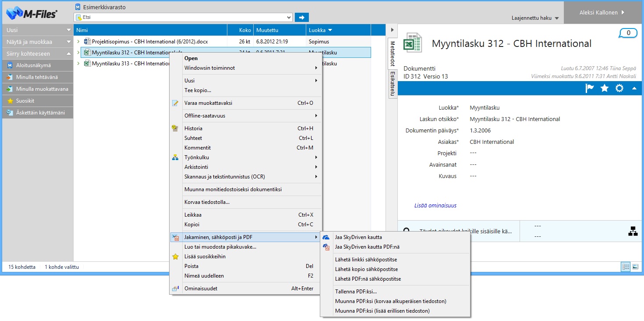Sort by Luokka column header
Image resolution: width=644 pixels, height=321 pixels.
click(x=338, y=30)
